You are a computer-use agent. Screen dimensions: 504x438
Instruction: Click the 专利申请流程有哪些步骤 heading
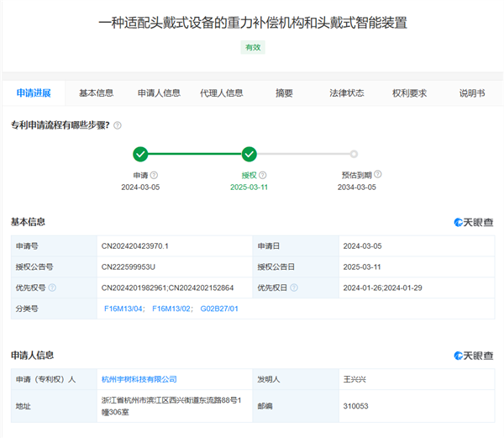(60, 125)
